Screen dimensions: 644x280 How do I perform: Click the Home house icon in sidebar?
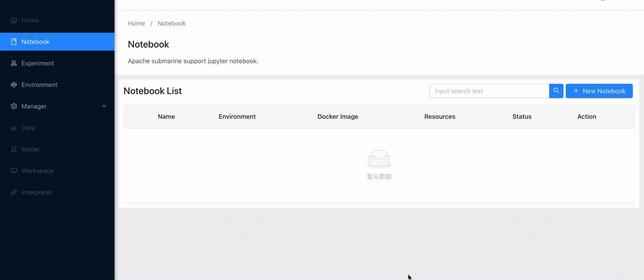tap(14, 20)
